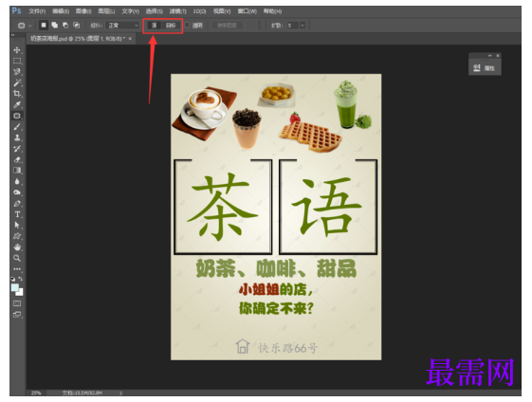Click the 25% zoom field in status bar
Image resolution: width=532 pixels, height=402 pixels.
click(36, 393)
